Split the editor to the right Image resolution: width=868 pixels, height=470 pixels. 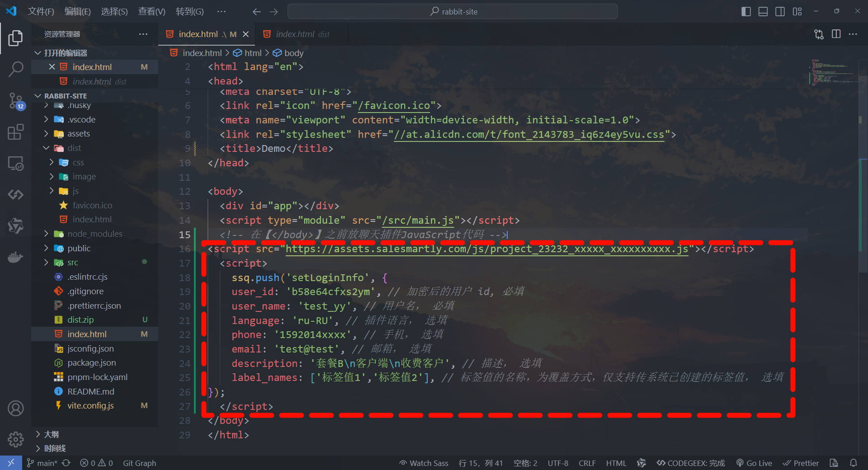836,34
